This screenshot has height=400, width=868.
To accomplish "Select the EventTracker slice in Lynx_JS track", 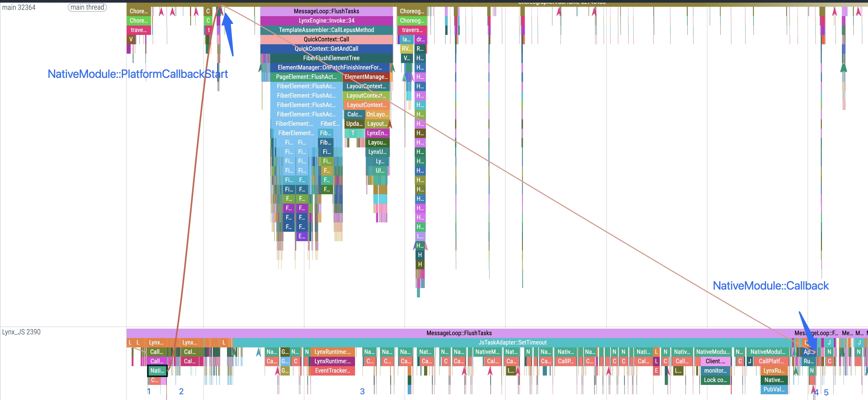I will [332, 371].
